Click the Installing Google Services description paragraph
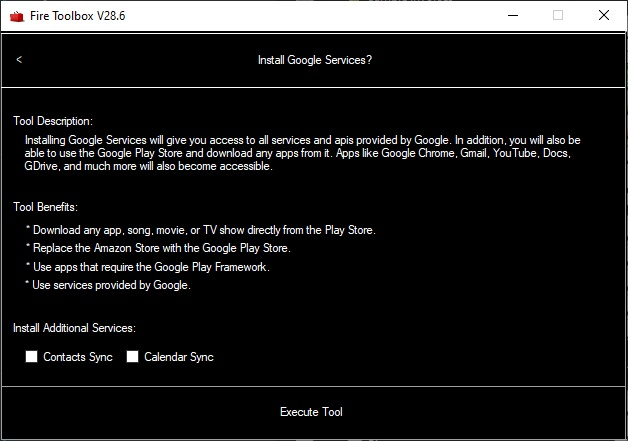This screenshot has width=628, height=441. (302, 153)
